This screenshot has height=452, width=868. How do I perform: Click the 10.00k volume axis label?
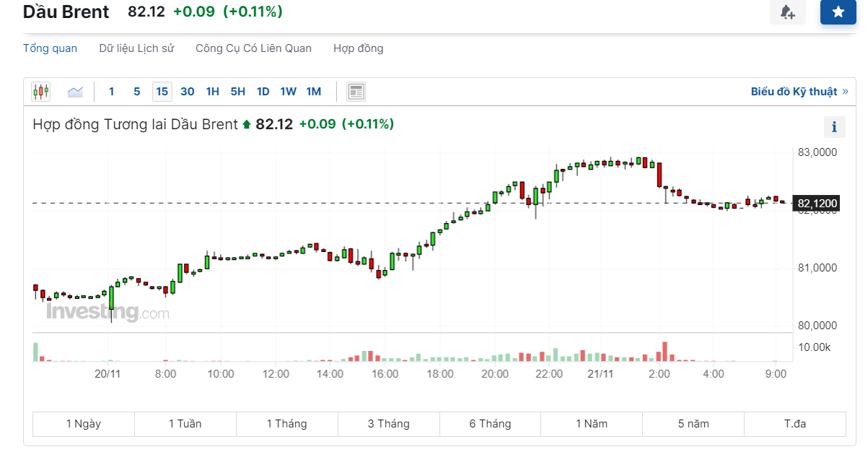click(x=815, y=347)
